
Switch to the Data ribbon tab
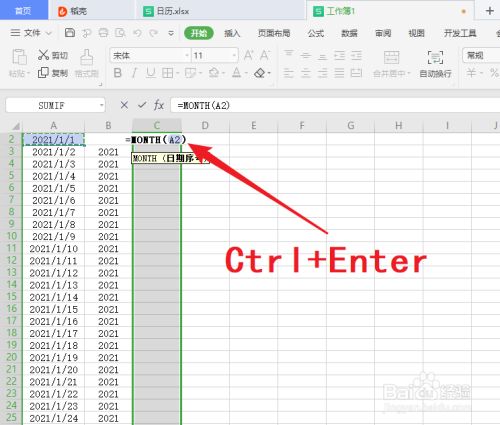pyautogui.click(x=349, y=33)
